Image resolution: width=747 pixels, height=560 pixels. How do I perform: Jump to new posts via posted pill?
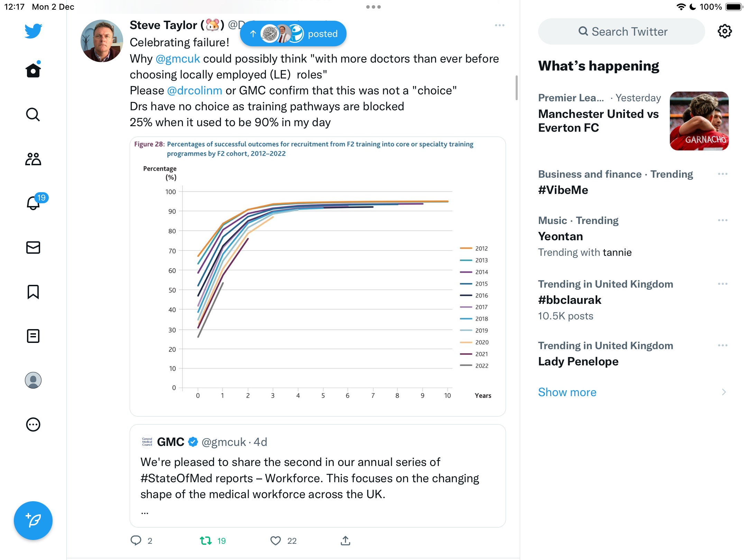tap(293, 34)
